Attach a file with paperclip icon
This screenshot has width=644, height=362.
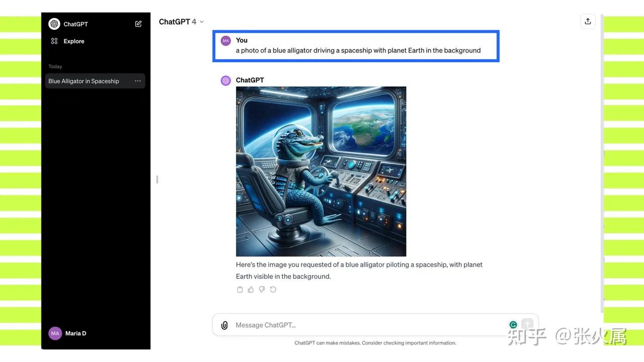(224, 325)
